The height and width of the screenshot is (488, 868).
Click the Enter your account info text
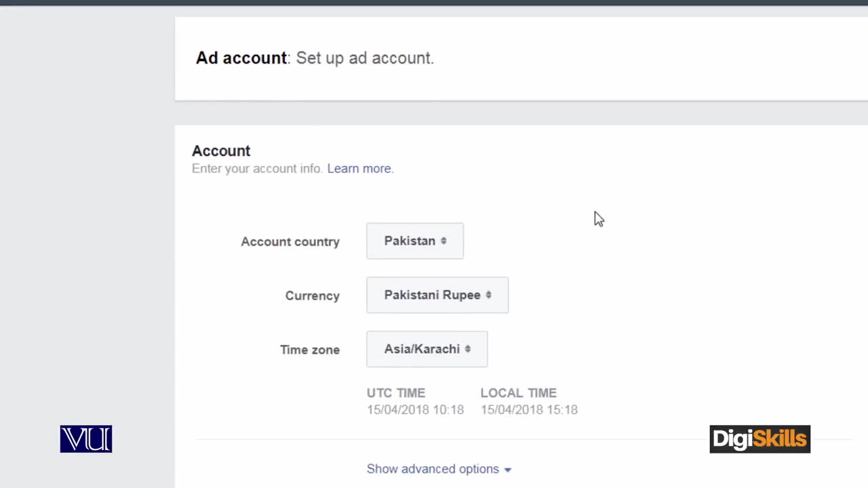click(257, 168)
